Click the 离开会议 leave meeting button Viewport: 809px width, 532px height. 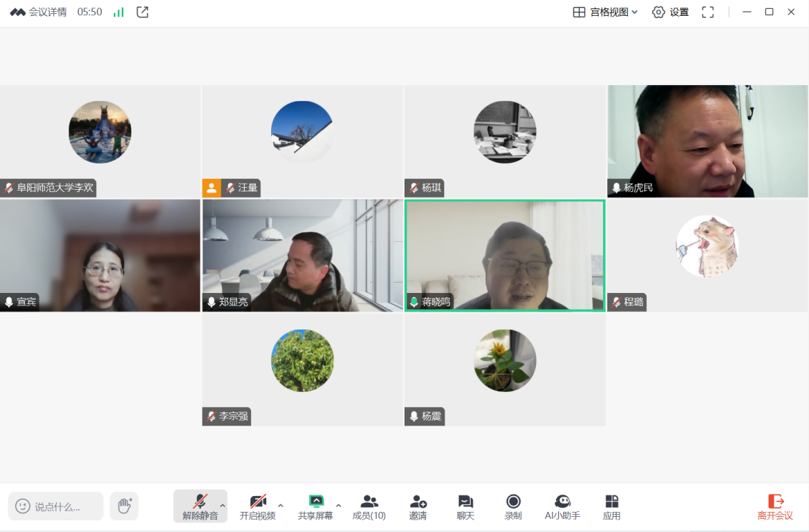pyautogui.click(x=775, y=506)
